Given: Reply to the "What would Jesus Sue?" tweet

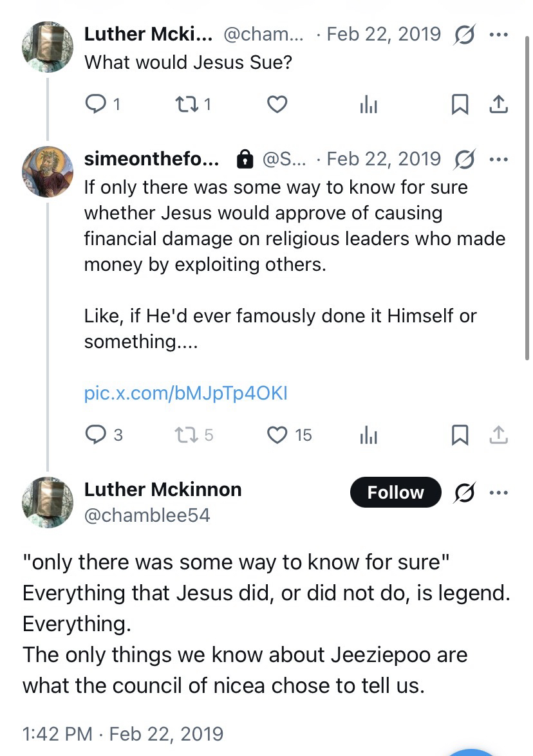Looking at the screenshot, I should click(95, 104).
